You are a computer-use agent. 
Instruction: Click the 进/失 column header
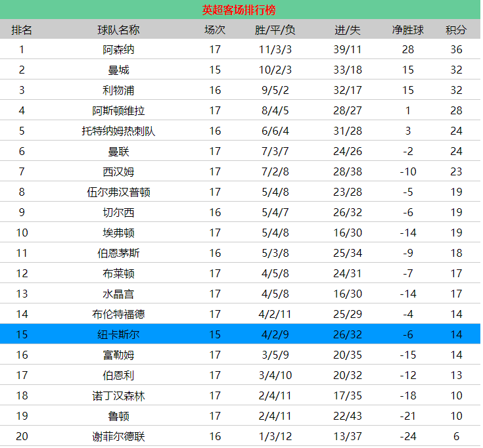348,30
